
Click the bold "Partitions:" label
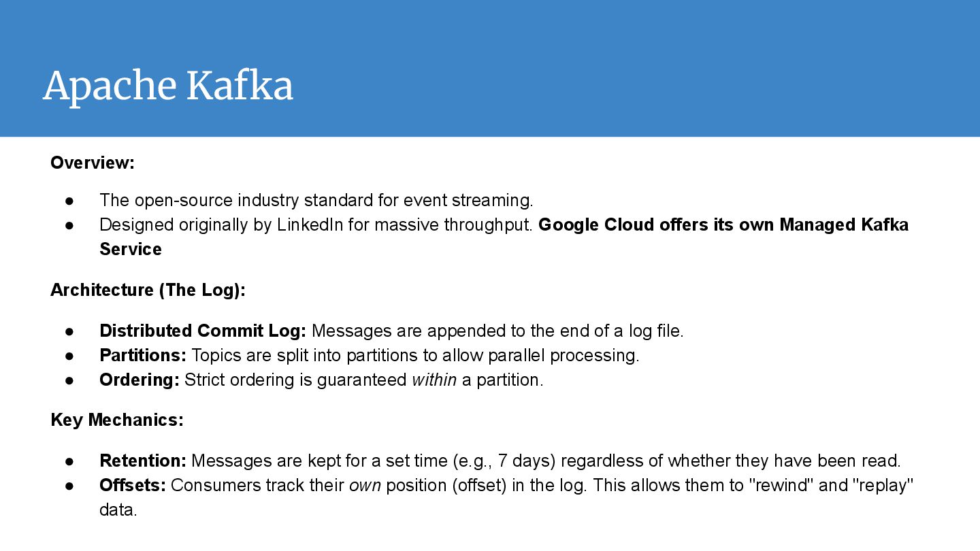click(x=143, y=355)
